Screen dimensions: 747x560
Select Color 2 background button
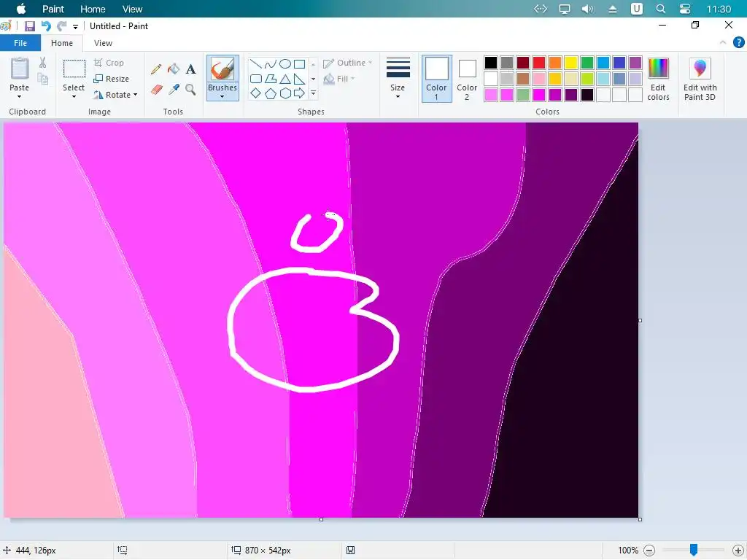pos(467,79)
